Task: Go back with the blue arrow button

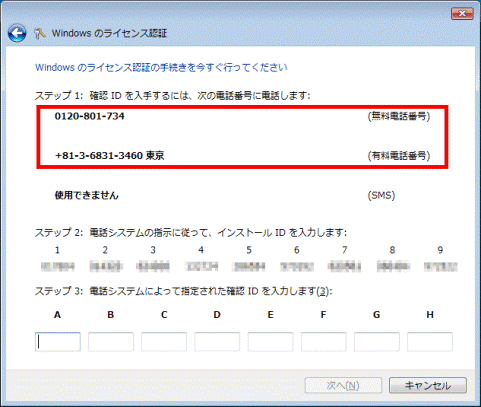Action: pos(17,33)
